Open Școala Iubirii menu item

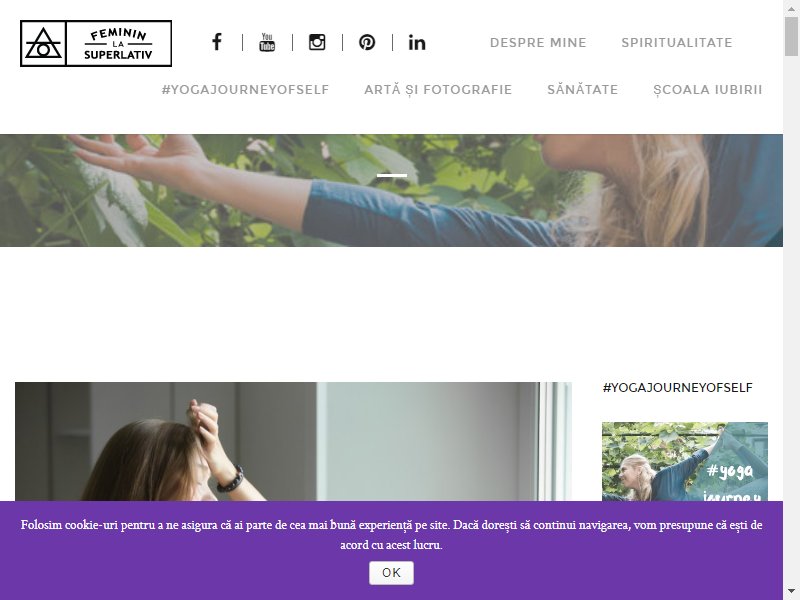pyautogui.click(x=708, y=90)
